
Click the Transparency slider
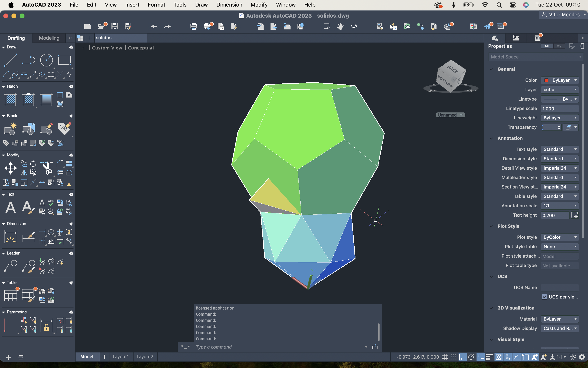pos(551,127)
